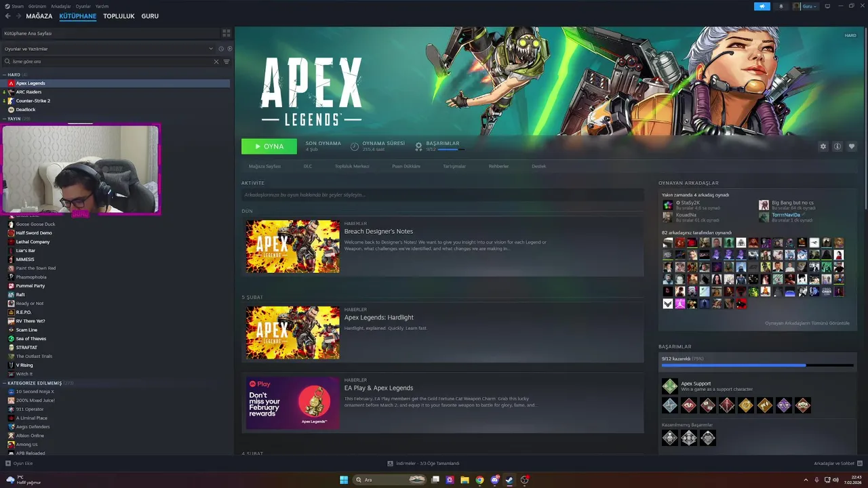The image size is (868, 488).
Task: Open Tartışmalar tab
Action: point(454,166)
